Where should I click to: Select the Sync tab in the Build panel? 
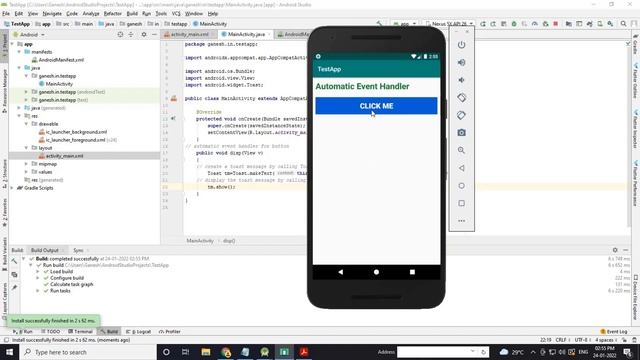coord(78,250)
